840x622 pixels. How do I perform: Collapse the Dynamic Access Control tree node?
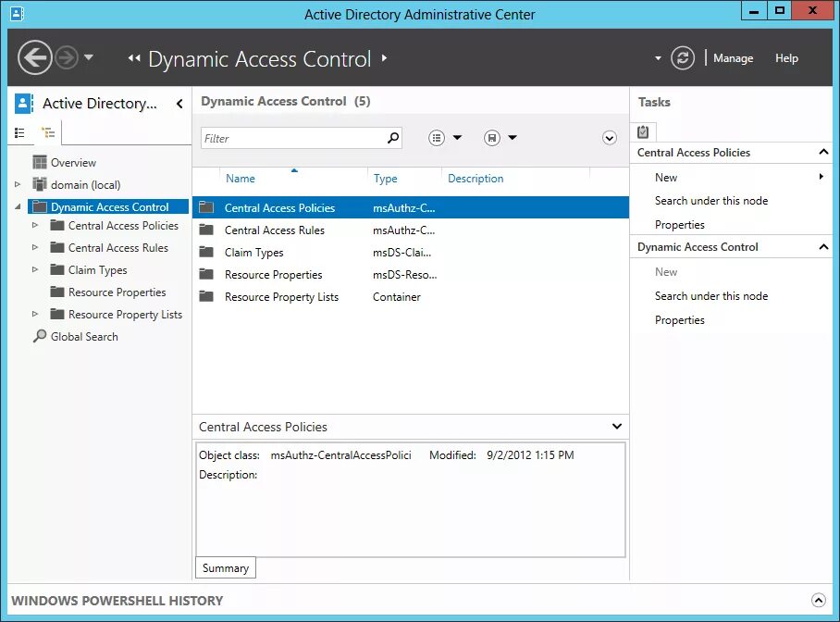(x=18, y=206)
